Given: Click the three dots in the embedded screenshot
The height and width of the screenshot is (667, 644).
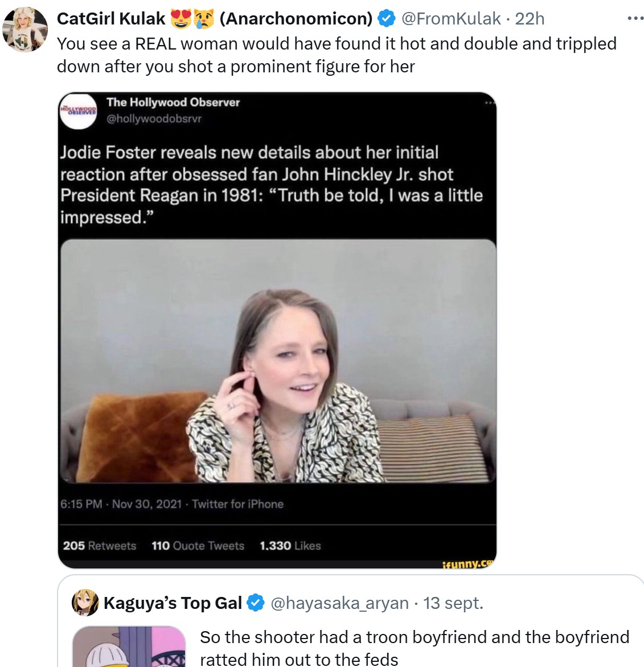Looking at the screenshot, I should tap(489, 103).
